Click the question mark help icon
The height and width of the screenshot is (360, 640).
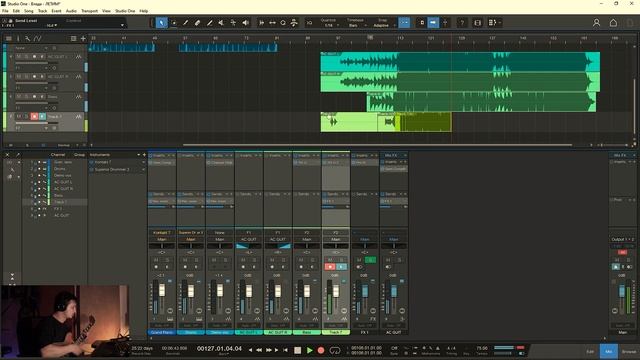(x=462, y=23)
